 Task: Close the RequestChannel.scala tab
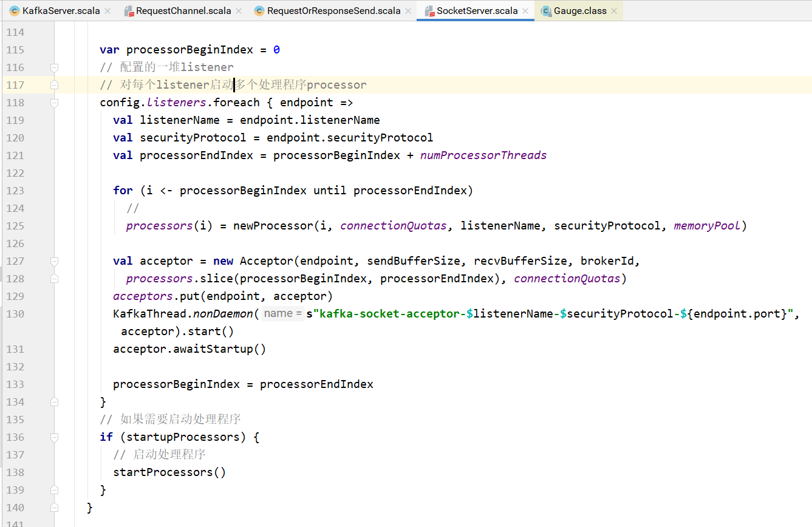[239, 11]
